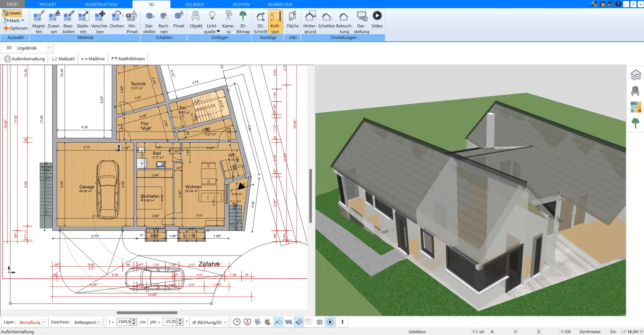Click the Lichtquelle bulb icon

(212, 16)
